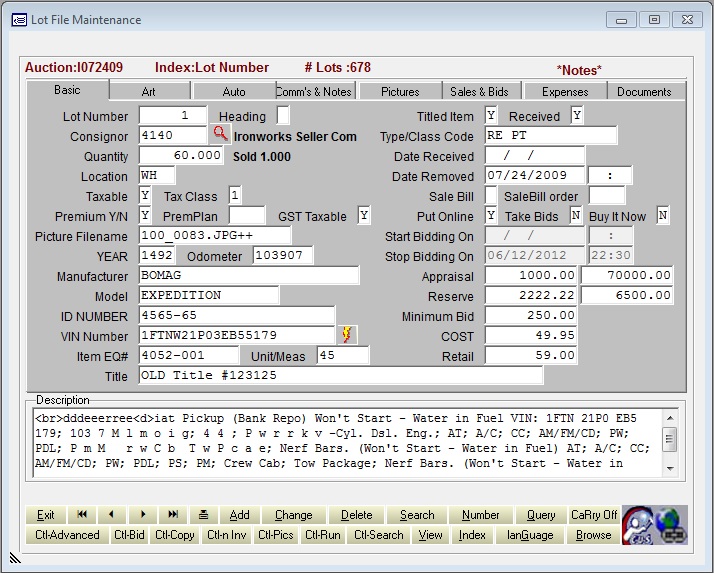The width and height of the screenshot is (714, 573).
Task: Click into the Manufacturer field
Action: (248, 276)
